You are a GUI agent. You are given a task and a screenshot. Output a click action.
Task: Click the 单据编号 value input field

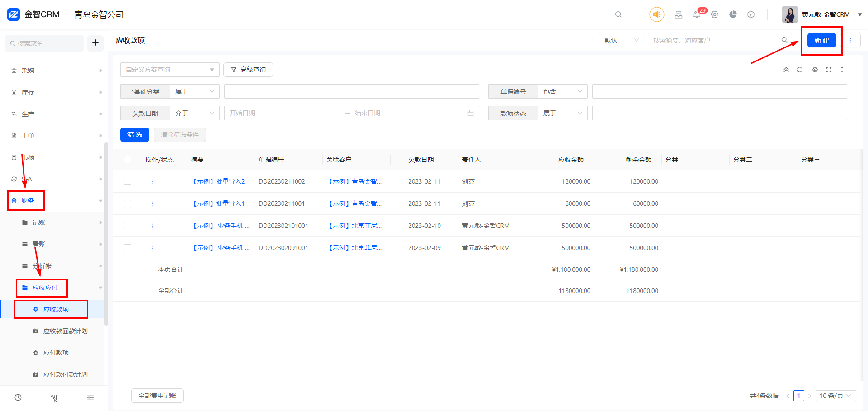coord(720,91)
